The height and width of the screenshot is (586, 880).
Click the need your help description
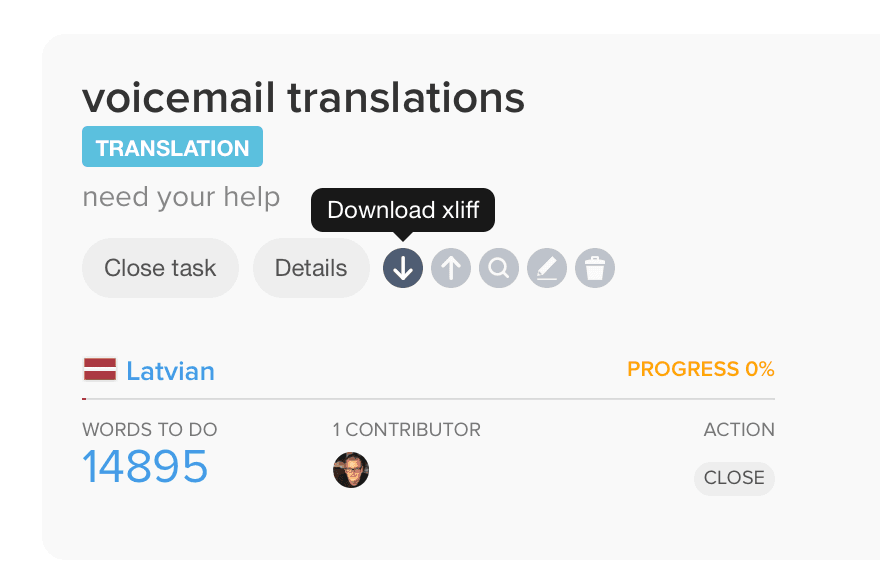tap(181, 196)
